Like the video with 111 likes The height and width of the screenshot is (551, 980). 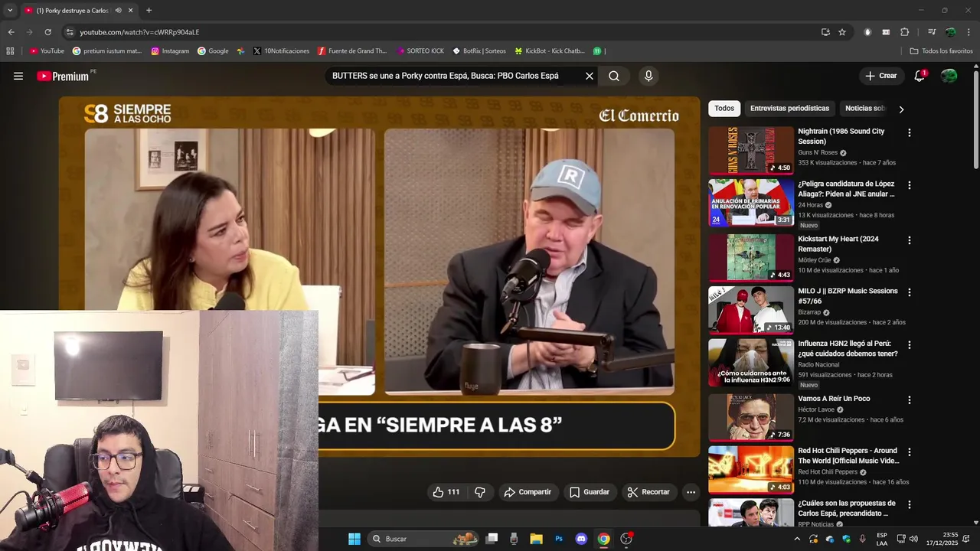pos(446,492)
